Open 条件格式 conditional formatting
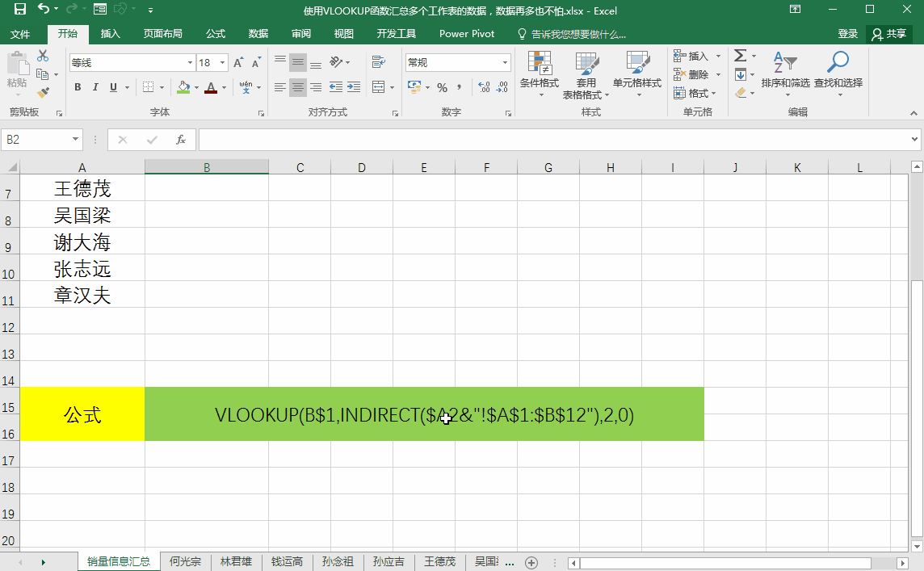924x571 pixels. tap(540, 74)
